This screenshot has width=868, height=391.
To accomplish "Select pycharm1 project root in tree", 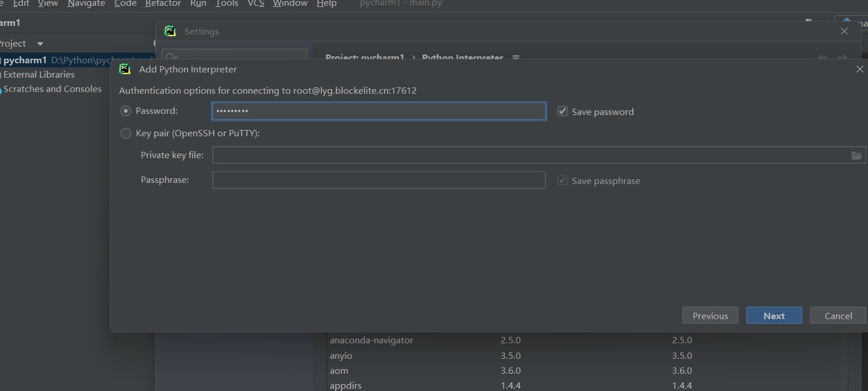I will [x=25, y=60].
